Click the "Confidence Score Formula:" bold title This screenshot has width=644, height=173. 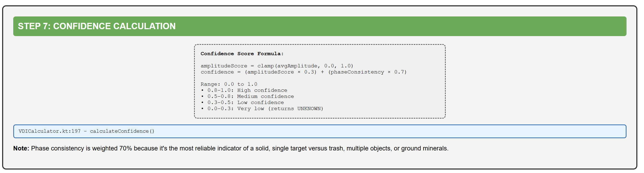coord(242,54)
